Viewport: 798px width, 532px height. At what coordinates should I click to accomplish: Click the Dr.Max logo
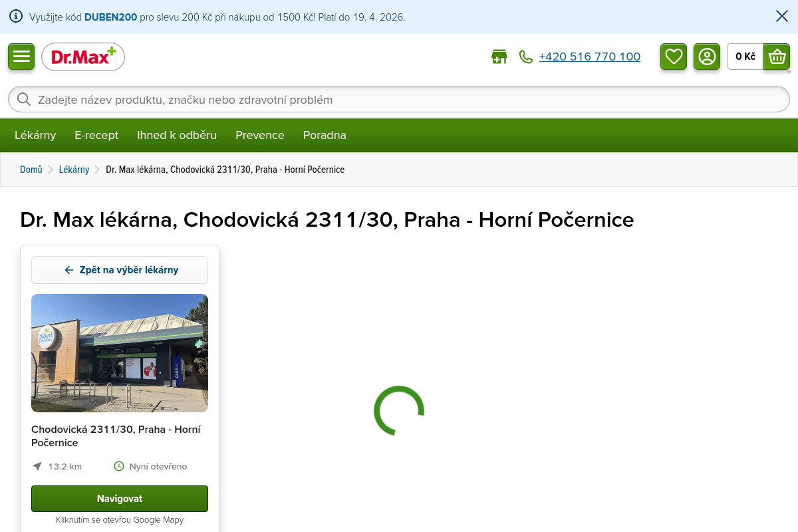(x=83, y=57)
